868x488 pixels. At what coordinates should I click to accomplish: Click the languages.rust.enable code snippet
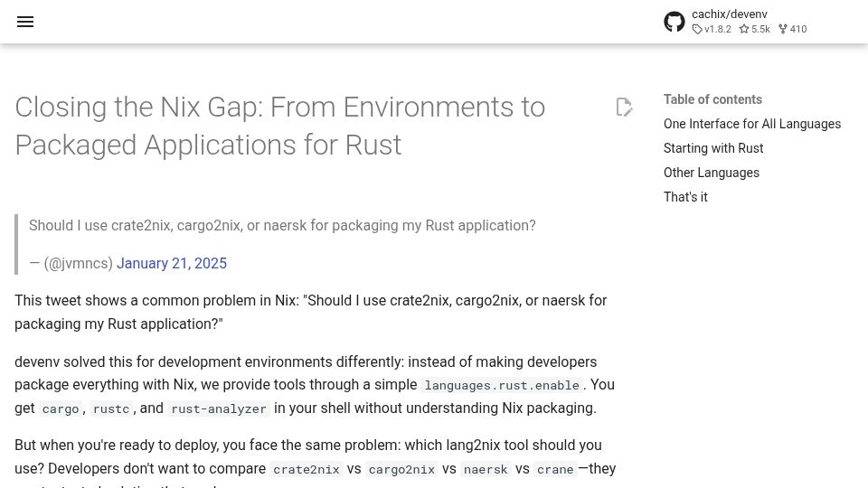[x=502, y=385]
